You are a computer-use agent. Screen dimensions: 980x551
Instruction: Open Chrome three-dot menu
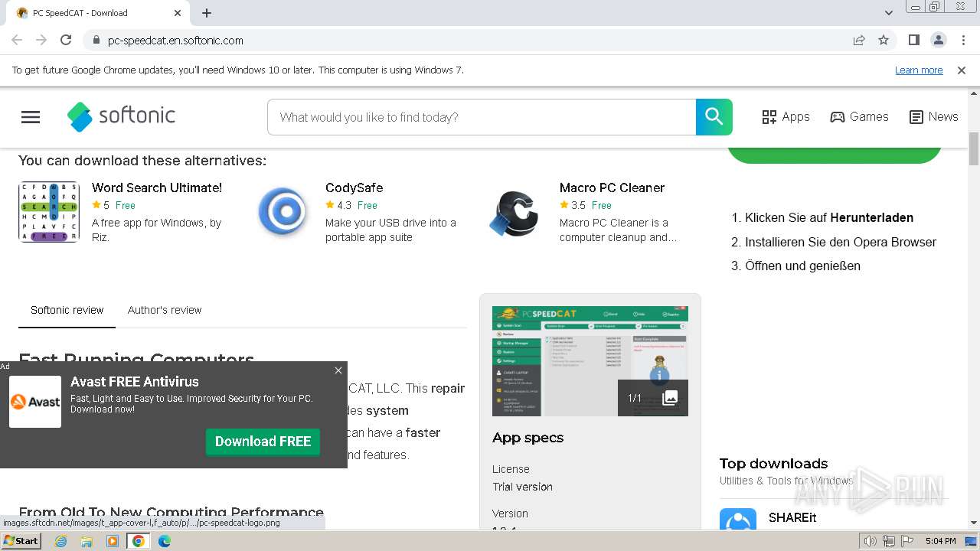tap(963, 41)
